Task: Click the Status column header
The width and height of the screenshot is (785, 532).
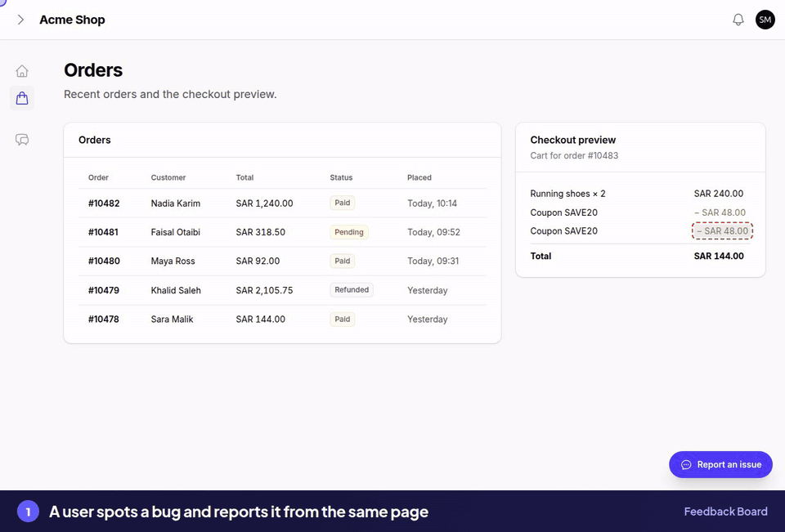Action: pyautogui.click(x=341, y=177)
